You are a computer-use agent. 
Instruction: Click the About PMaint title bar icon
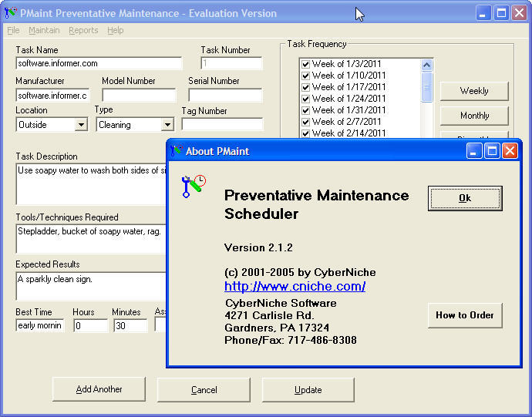click(x=177, y=151)
